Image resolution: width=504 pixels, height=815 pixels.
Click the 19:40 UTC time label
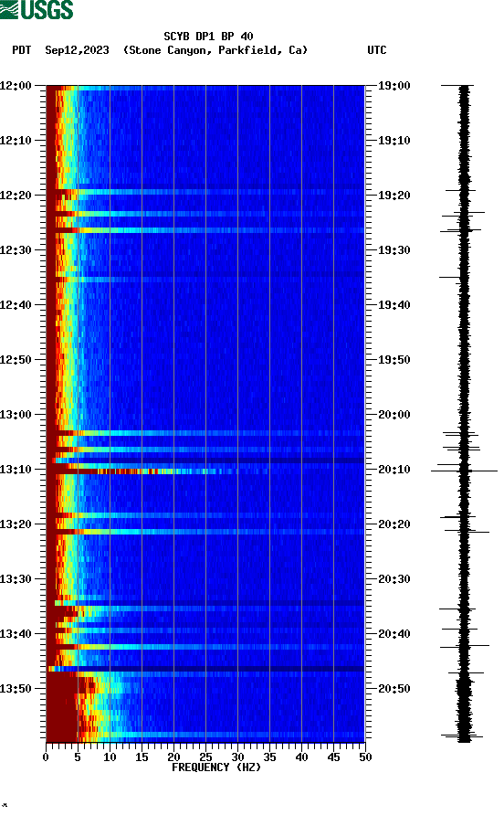pyautogui.click(x=394, y=305)
